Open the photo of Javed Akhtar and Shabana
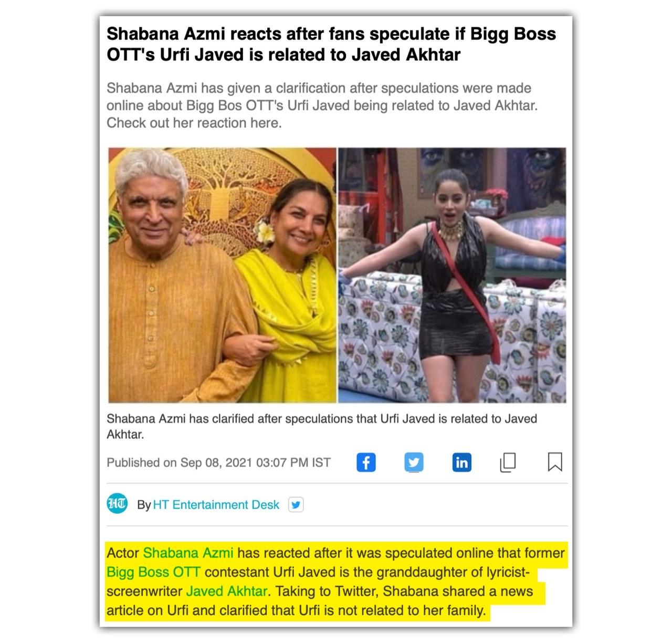Image resolution: width=672 pixels, height=643 pixels. pos(223,276)
